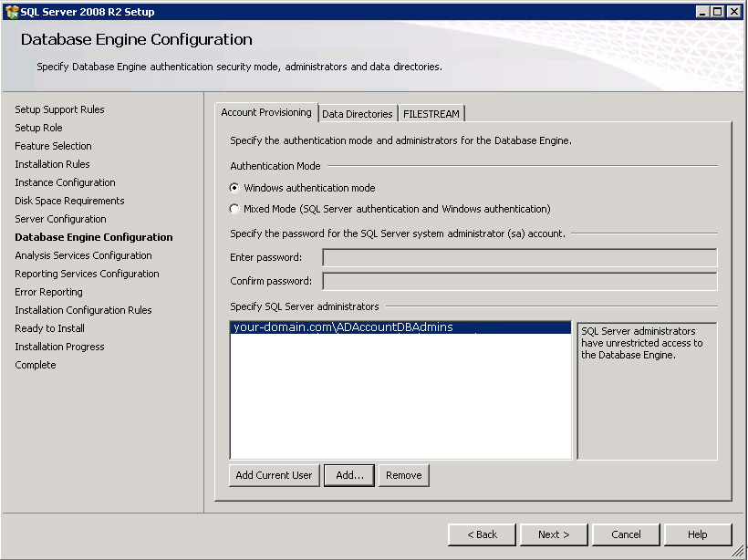The image size is (748, 560).
Task: Click the Add Current User button
Action: click(274, 475)
